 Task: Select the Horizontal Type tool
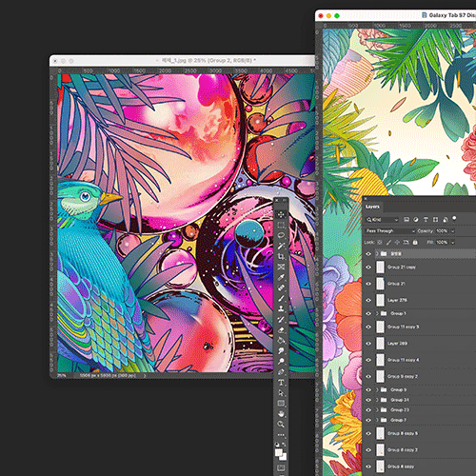pos(281,383)
